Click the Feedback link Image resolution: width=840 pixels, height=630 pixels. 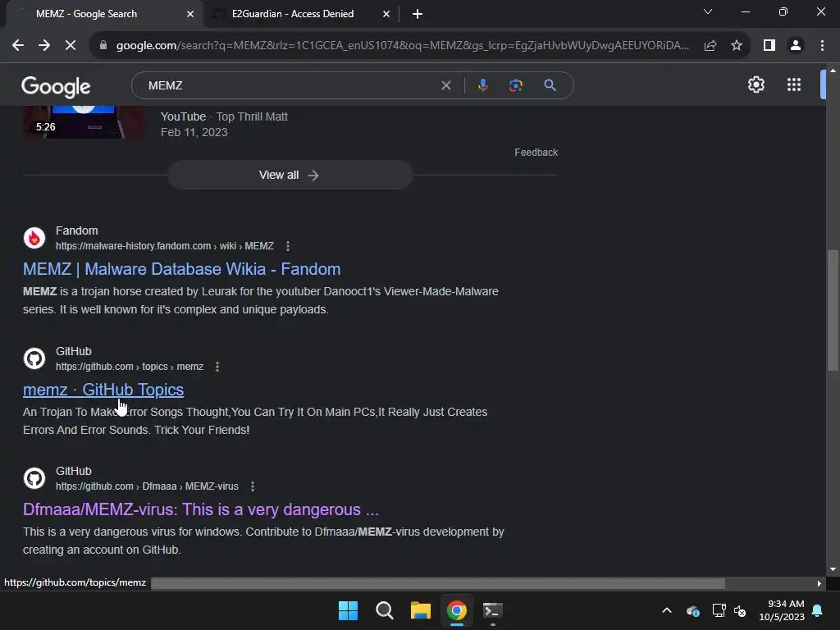point(536,153)
